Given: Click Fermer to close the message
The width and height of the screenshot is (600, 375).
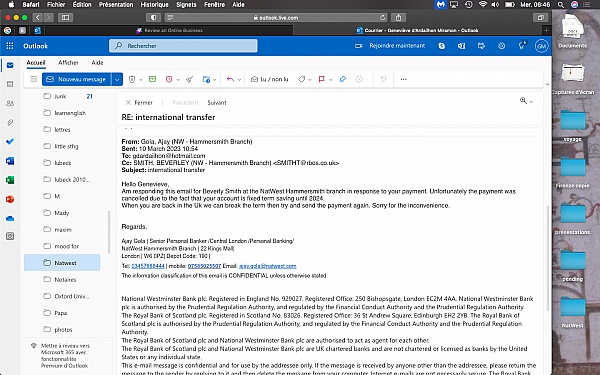Looking at the screenshot, I should tap(139, 103).
